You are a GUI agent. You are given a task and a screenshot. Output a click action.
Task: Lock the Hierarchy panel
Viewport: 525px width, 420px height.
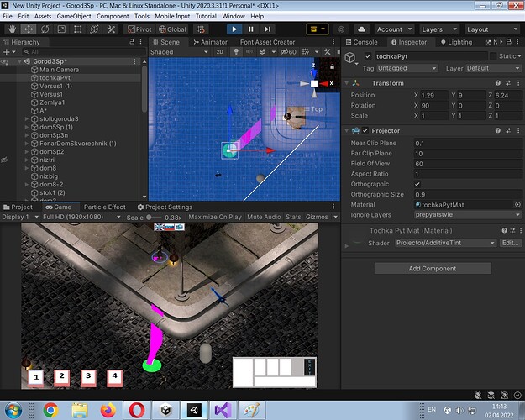coord(132,41)
